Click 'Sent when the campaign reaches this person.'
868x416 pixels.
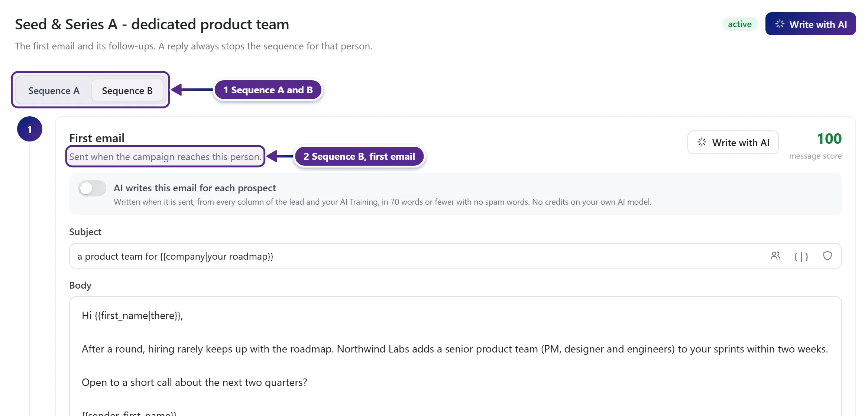165,157
